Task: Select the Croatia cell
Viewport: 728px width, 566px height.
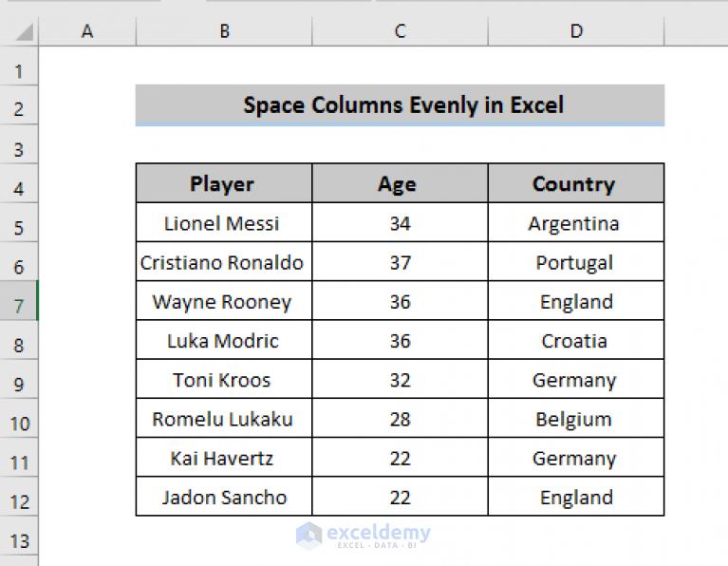Action: pos(576,340)
